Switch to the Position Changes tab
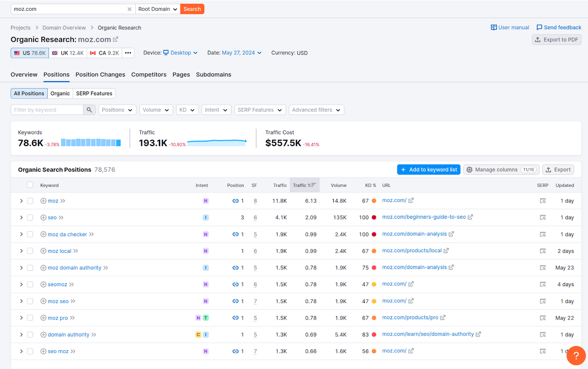This screenshot has width=588, height=369. point(100,74)
